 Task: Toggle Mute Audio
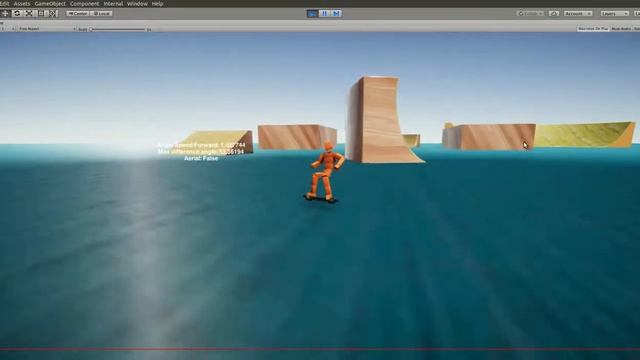click(621, 29)
